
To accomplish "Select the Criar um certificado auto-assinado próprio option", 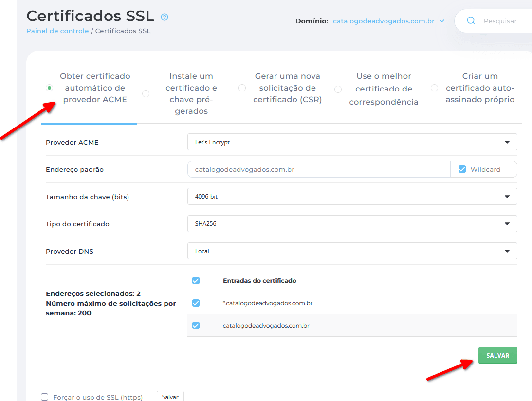I will [434, 88].
